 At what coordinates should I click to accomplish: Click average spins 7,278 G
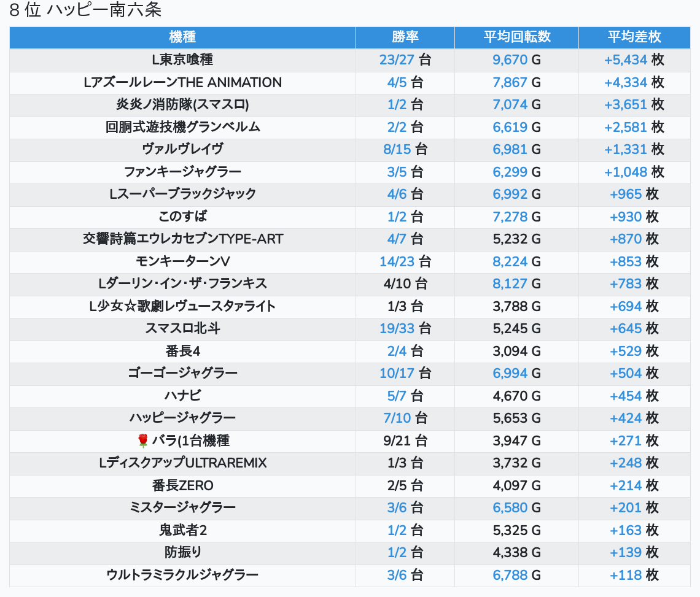[517, 217]
